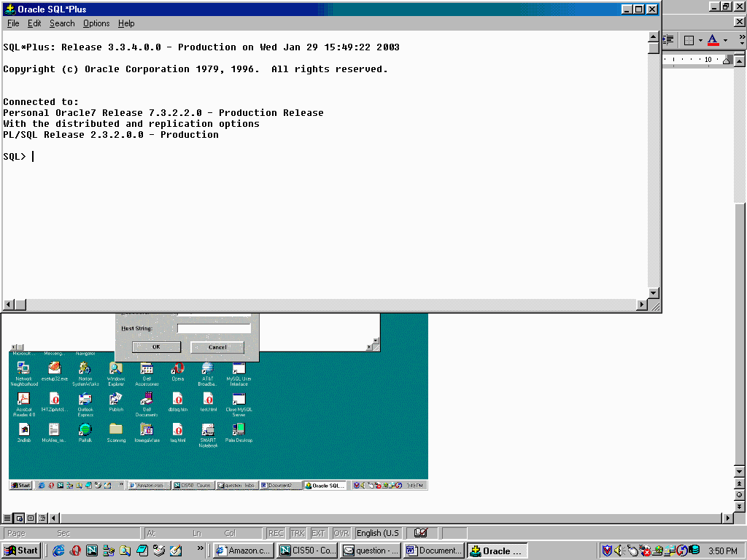Switch Word to Print Layout view
The height and width of the screenshot is (560, 747).
(31, 518)
